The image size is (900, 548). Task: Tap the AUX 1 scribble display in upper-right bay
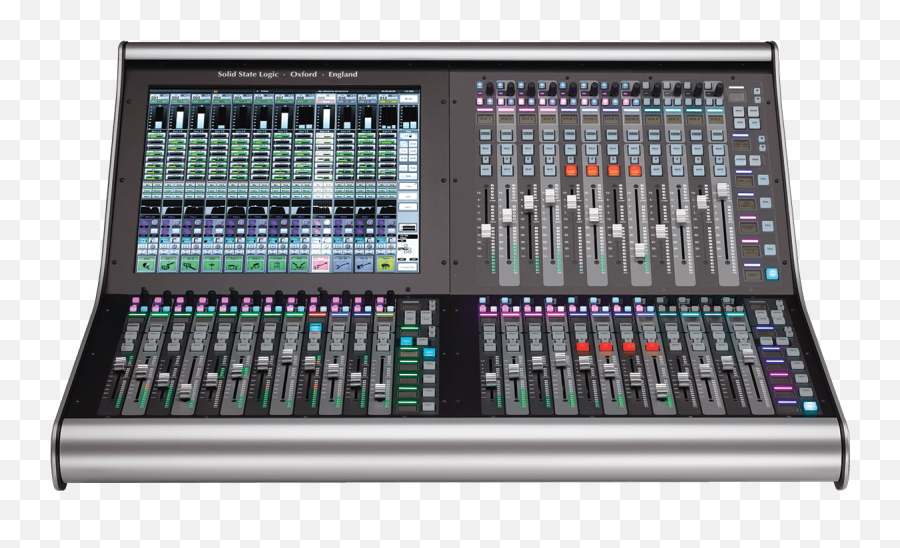coord(485,119)
